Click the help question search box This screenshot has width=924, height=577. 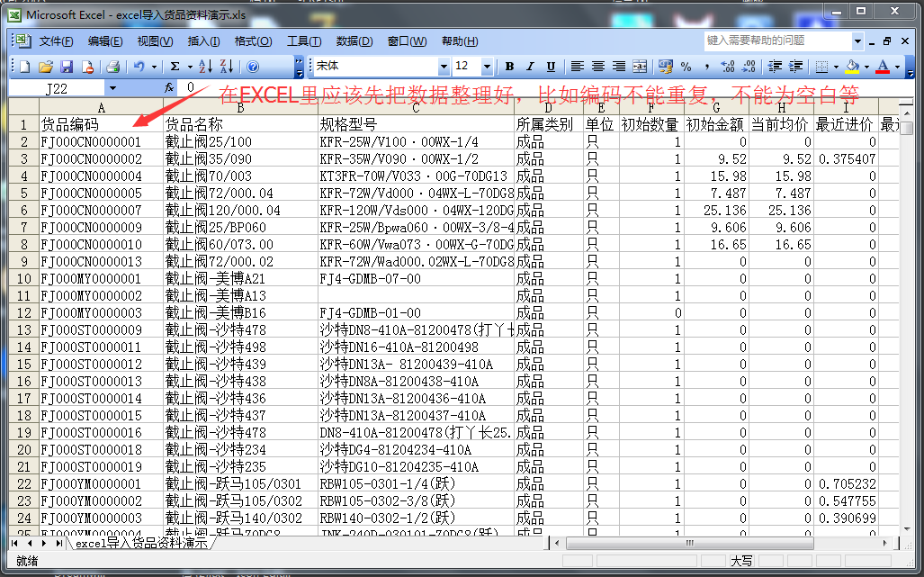(x=776, y=41)
